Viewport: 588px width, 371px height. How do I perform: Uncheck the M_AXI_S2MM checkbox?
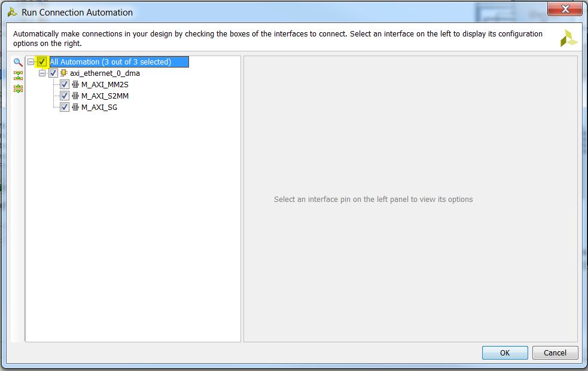(65, 96)
